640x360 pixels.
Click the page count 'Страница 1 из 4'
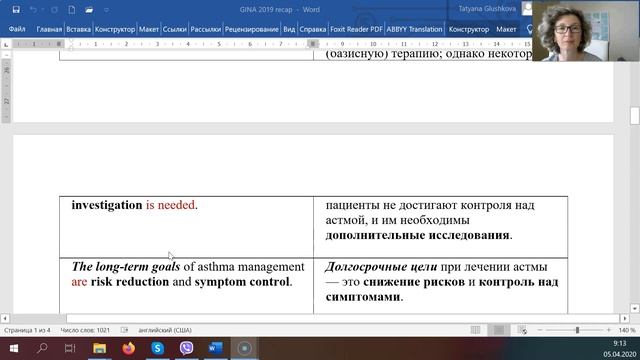[27, 330]
